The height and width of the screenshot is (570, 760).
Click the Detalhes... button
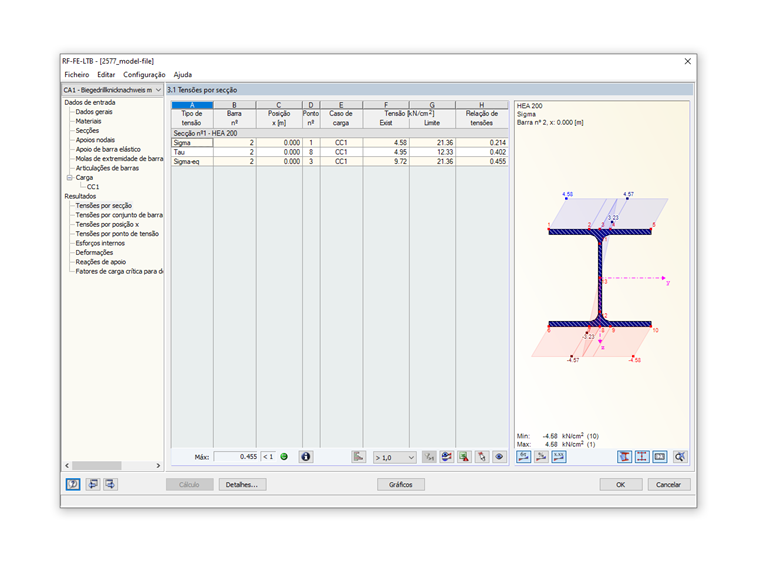point(242,484)
